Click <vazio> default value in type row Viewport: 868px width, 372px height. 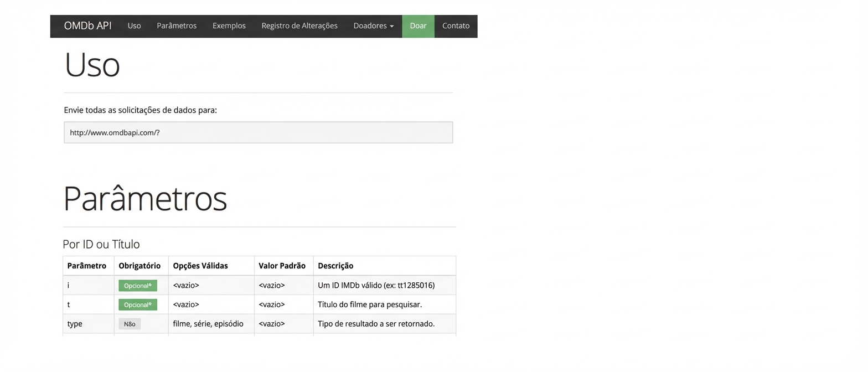(x=272, y=324)
